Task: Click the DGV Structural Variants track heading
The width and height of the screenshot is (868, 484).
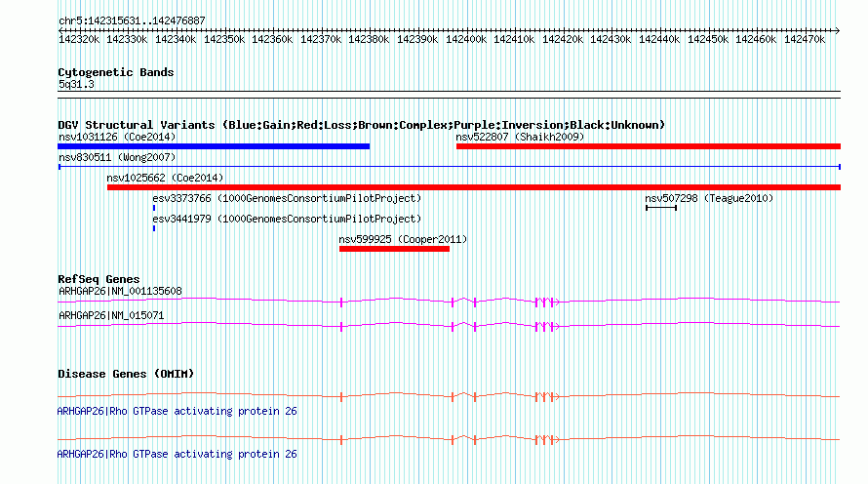Action: tap(361, 125)
